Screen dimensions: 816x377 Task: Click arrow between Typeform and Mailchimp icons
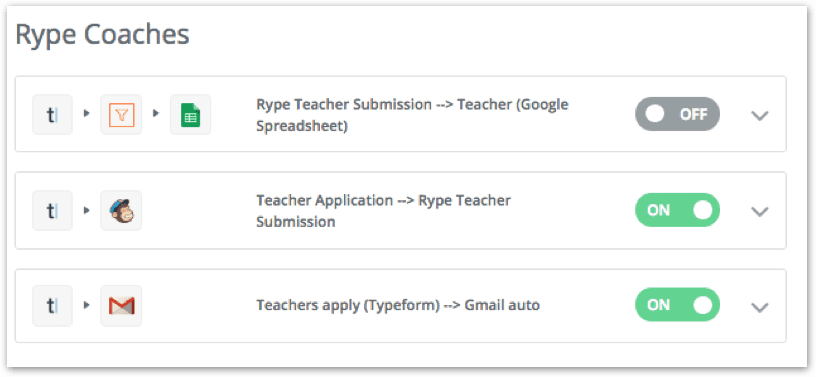coord(87,210)
